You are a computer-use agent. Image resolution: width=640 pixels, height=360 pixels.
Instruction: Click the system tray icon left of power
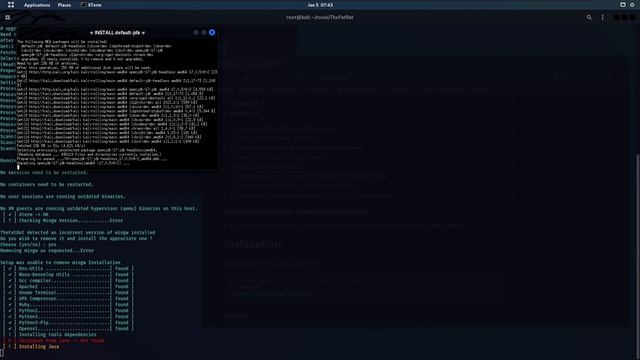pos(622,5)
